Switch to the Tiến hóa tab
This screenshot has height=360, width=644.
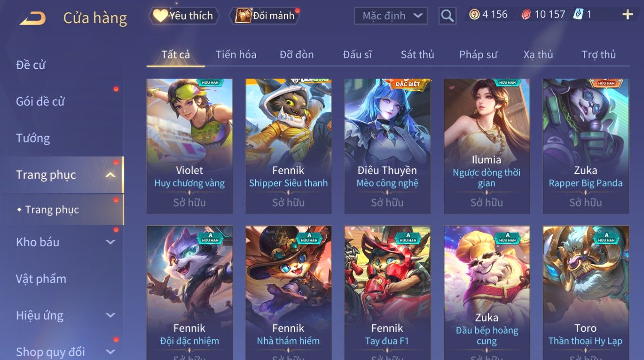236,54
